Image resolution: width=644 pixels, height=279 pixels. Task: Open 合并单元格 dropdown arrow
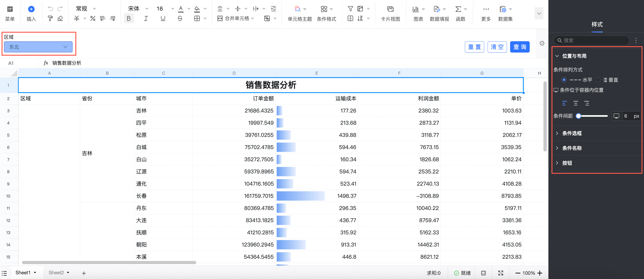(252, 18)
